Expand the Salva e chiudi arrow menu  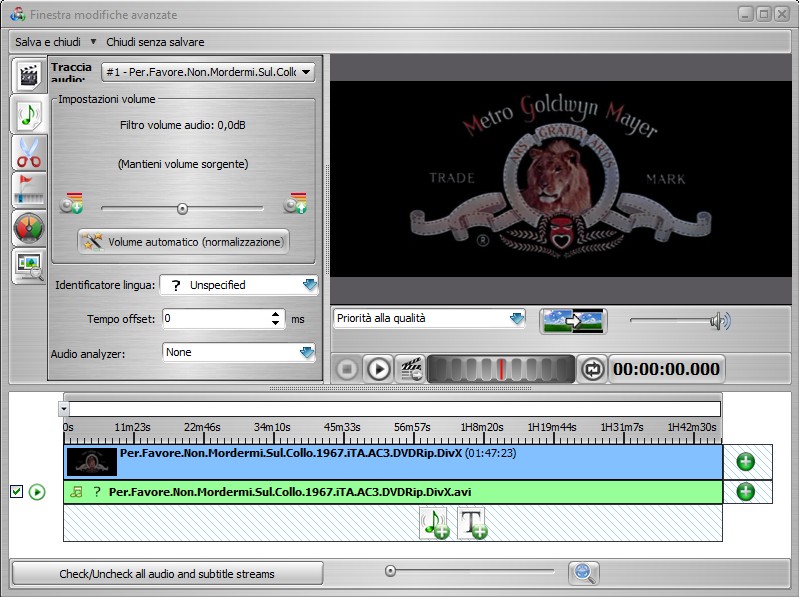(x=93, y=41)
